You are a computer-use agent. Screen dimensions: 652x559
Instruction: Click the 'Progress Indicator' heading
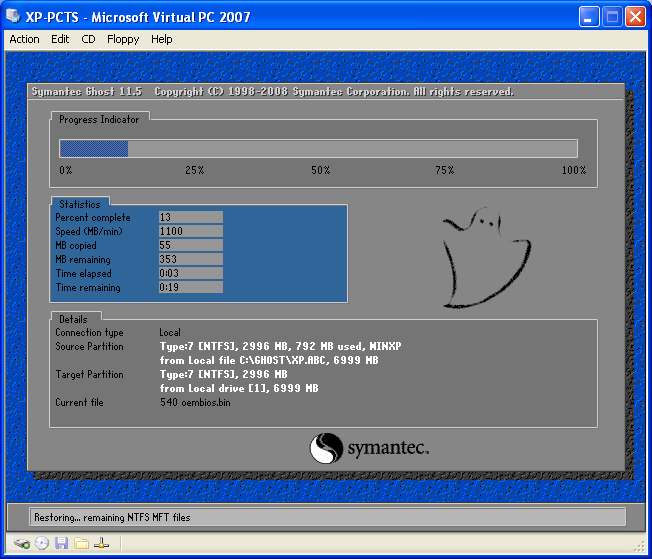[x=99, y=120]
